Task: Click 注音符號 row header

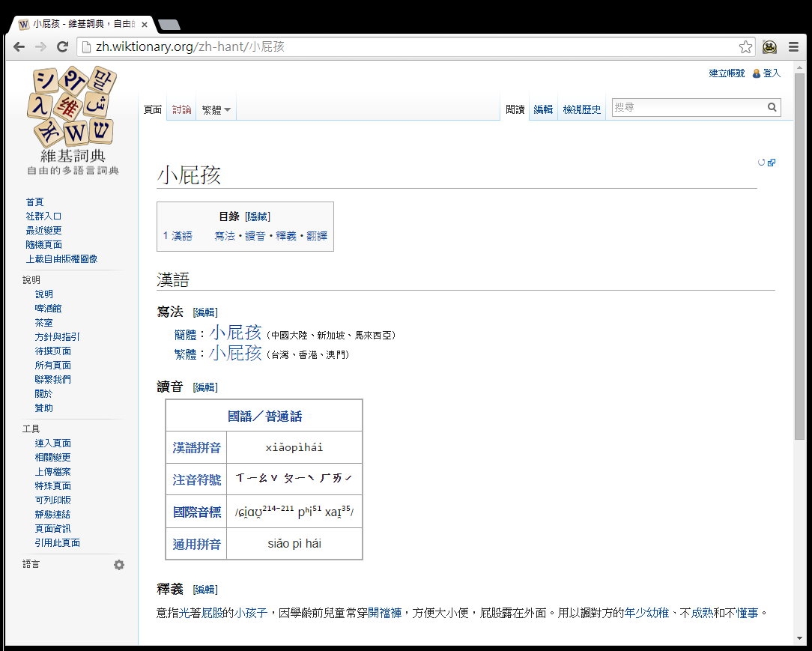Action: click(197, 479)
